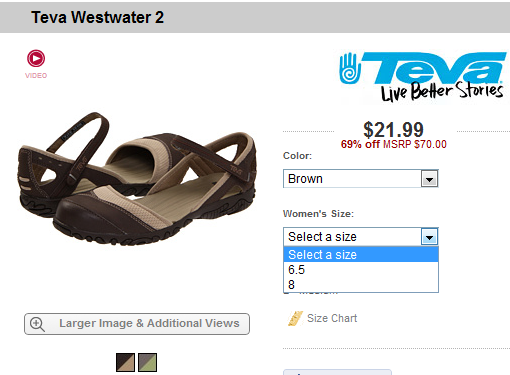Click the Live Better Stories tagline
Screen dimensions: 510x375
(x=442, y=91)
